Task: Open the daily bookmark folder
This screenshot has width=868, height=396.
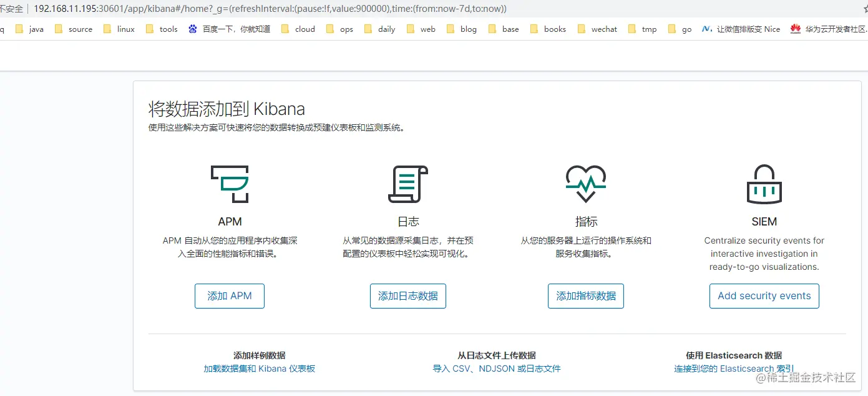Action: (379, 29)
